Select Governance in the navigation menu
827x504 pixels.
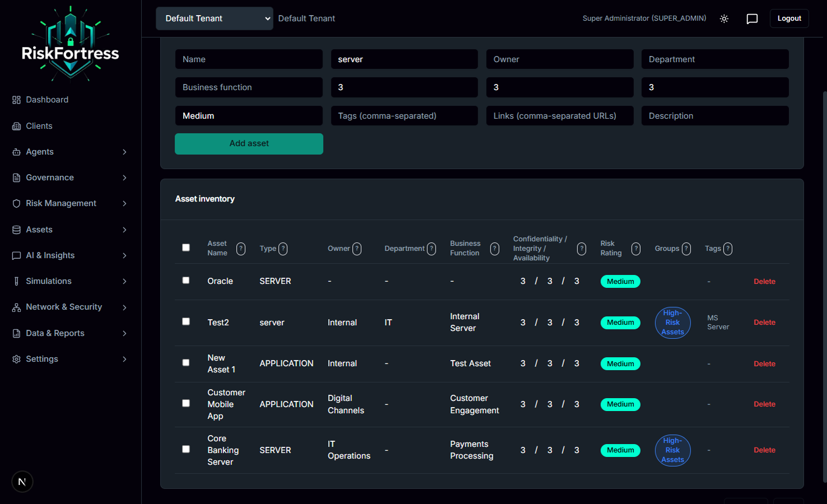(50, 178)
